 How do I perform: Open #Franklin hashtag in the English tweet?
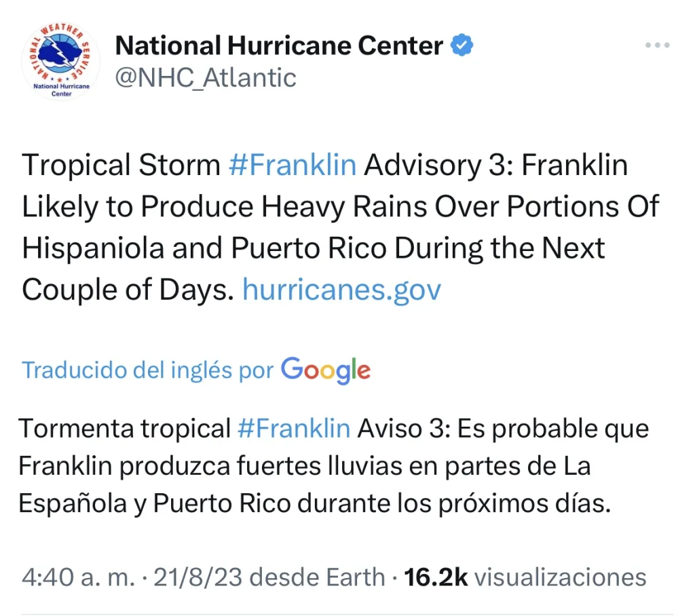[x=293, y=166]
